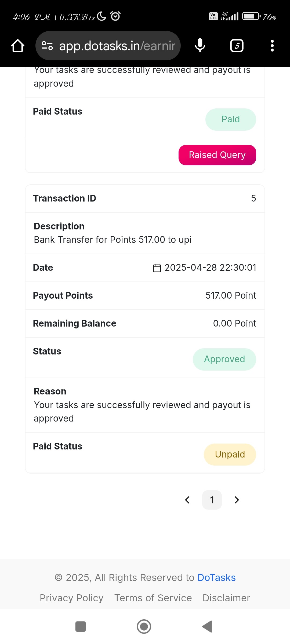The image size is (290, 644).
Task: Open the Privacy Policy link
Action: tap(71, 598)
